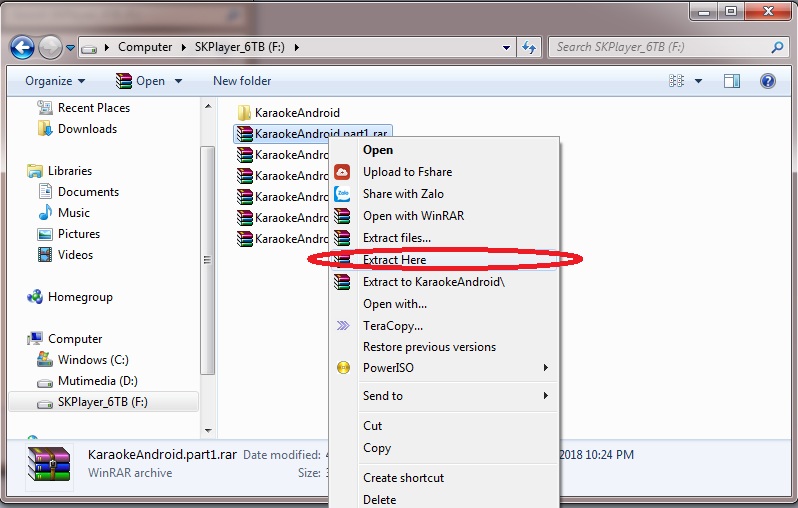Choose Cut in the context menu
The height and width of the screenshot is (508, 798).
(x=444, y=426)
